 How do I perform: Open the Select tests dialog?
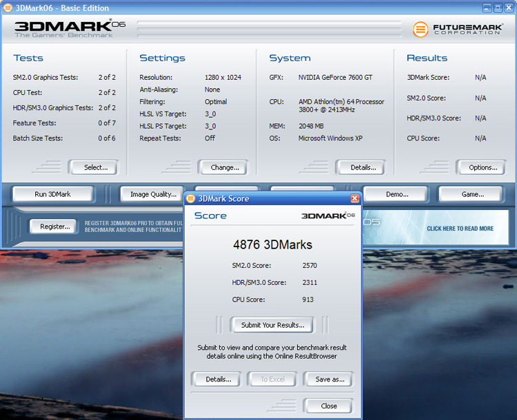point(94,167)
